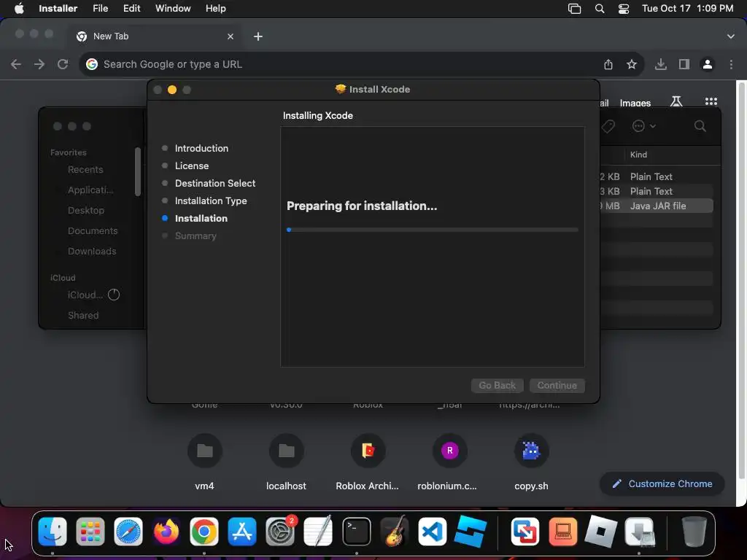The image size is (747, 560).
Task: Click the Finder tags icon
Action: pos(608,125)
